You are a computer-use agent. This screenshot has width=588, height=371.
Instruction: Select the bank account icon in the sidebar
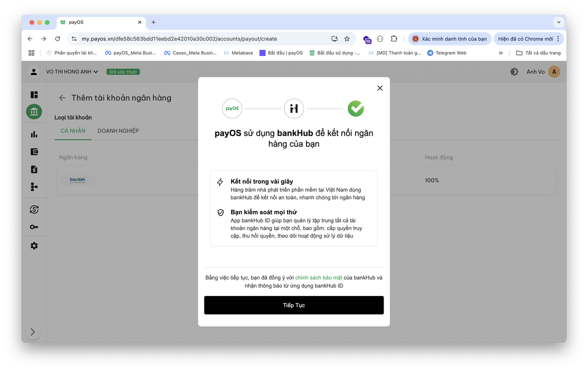click(34, 112)
